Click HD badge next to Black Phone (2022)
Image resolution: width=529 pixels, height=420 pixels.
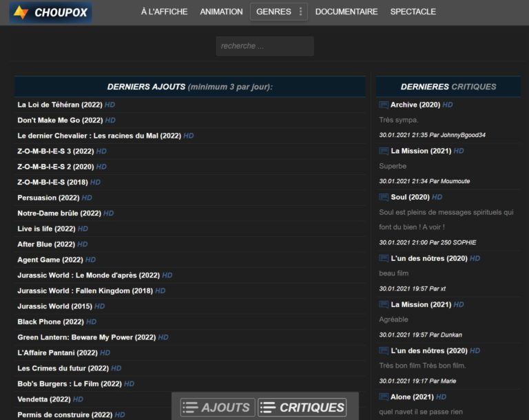coord(92,322)
